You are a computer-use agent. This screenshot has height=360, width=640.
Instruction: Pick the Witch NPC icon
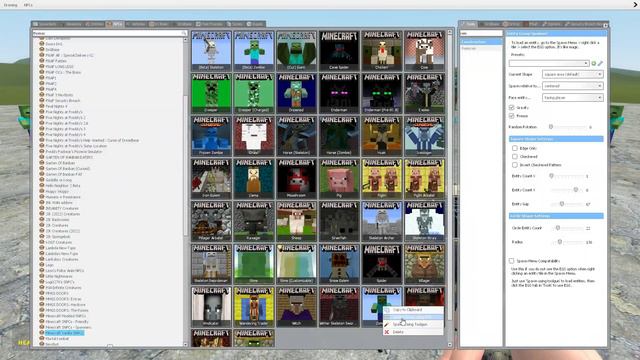296,307
